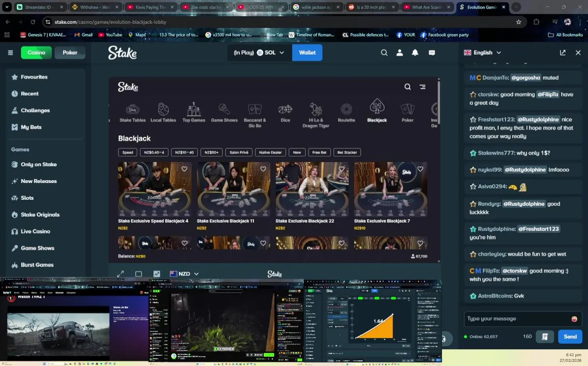
Task: Search inside the Evolution game lobby
Action: [407, 86]
